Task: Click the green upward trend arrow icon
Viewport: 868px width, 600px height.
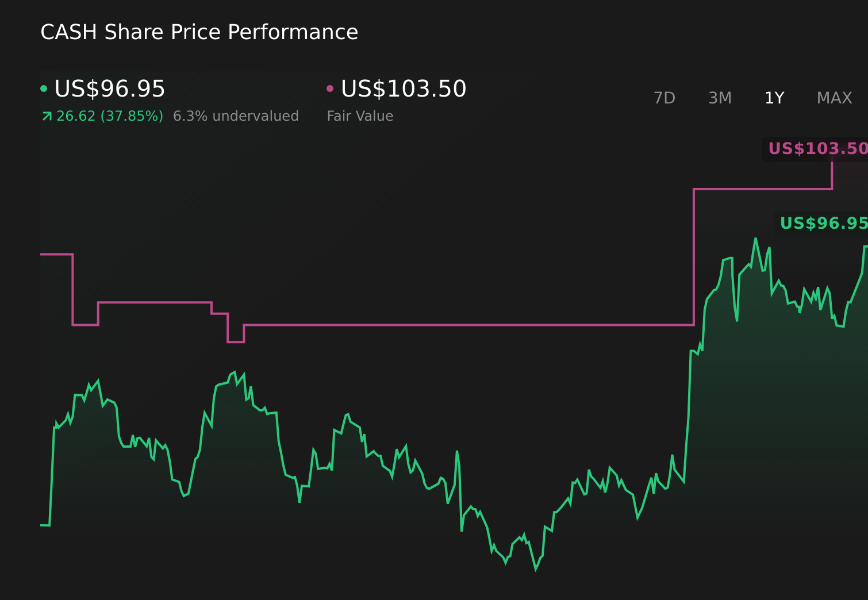Action: (x=46, y=116)
